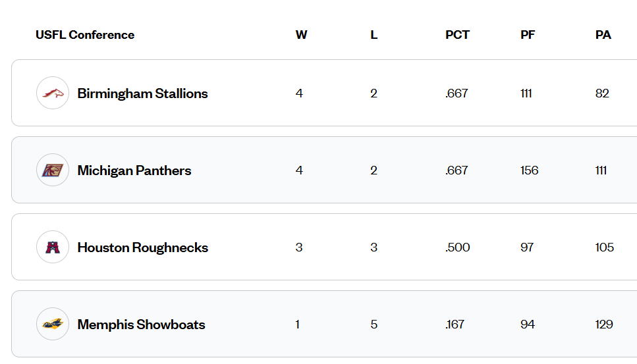Image resolution: width=637 pixels, height=364 pixels.
Task: Click Houston Roughnecks' 105 points-against value
Action: point(604,247)
